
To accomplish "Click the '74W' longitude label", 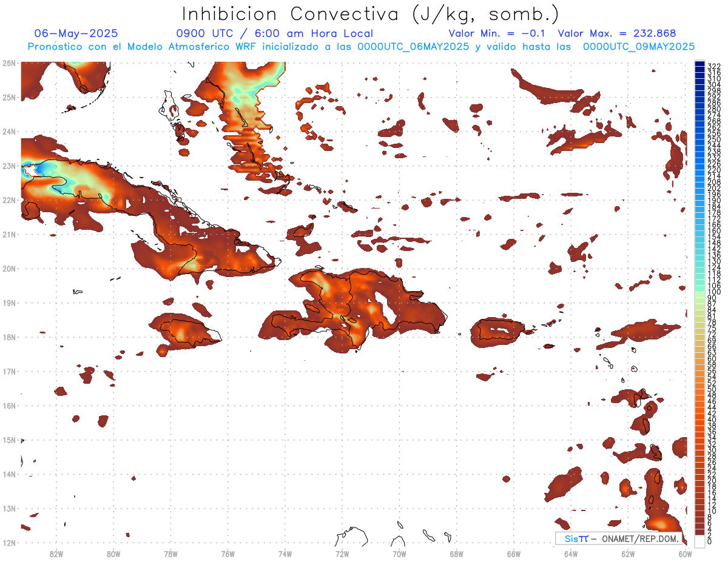I will click(285, 554).
